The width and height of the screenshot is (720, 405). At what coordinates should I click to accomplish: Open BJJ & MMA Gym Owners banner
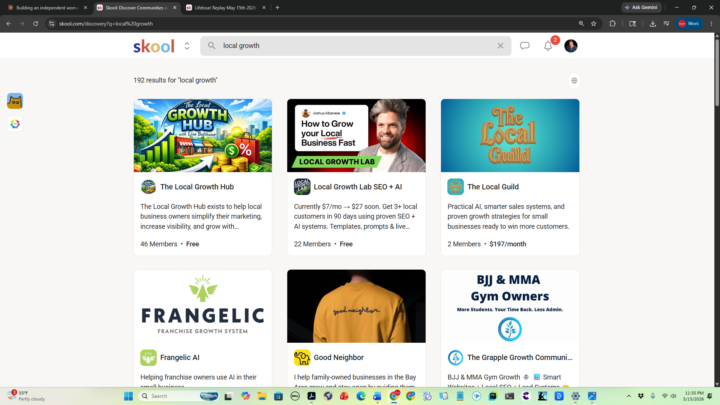[510, 306]
